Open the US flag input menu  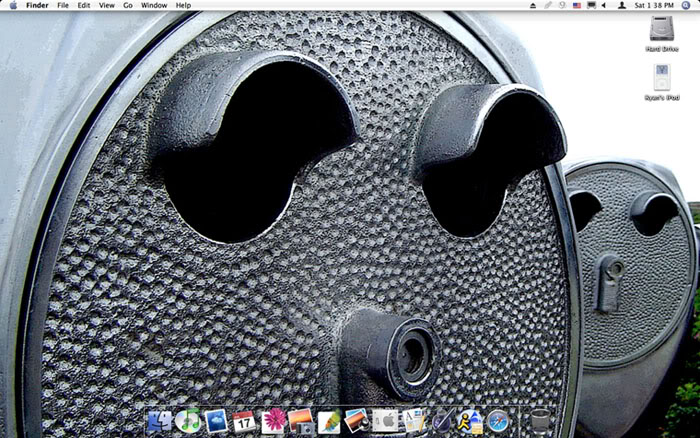tap(577, 5)
